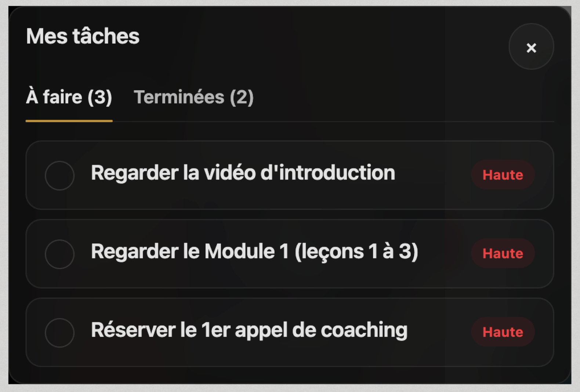Click the "(3)" count on the À faire tab
The height and width of the screenshot is (392, 580).
click(x=99, y=97)
